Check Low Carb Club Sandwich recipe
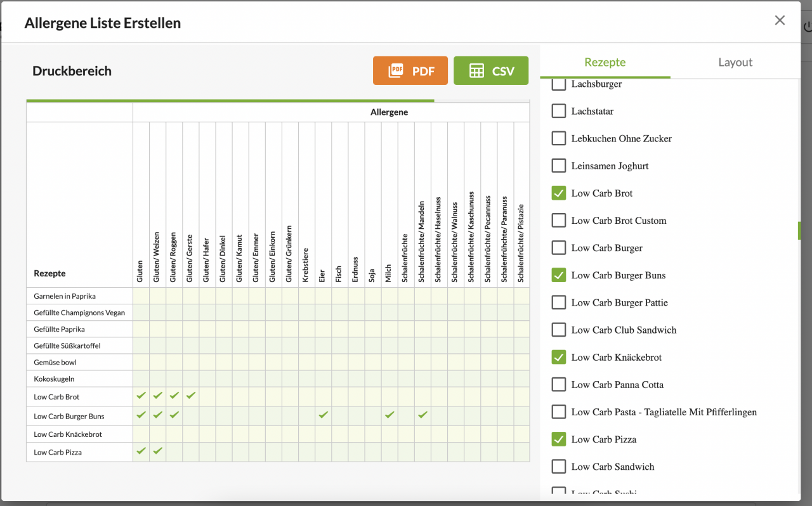Image resolution: width=812 pixels, height=506 pixels. click(x=558, y=330)
